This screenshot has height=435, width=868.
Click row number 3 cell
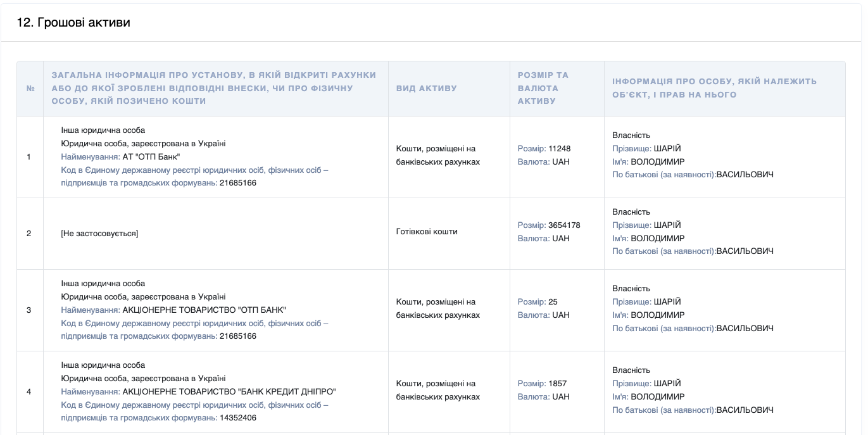click(29, 310)
